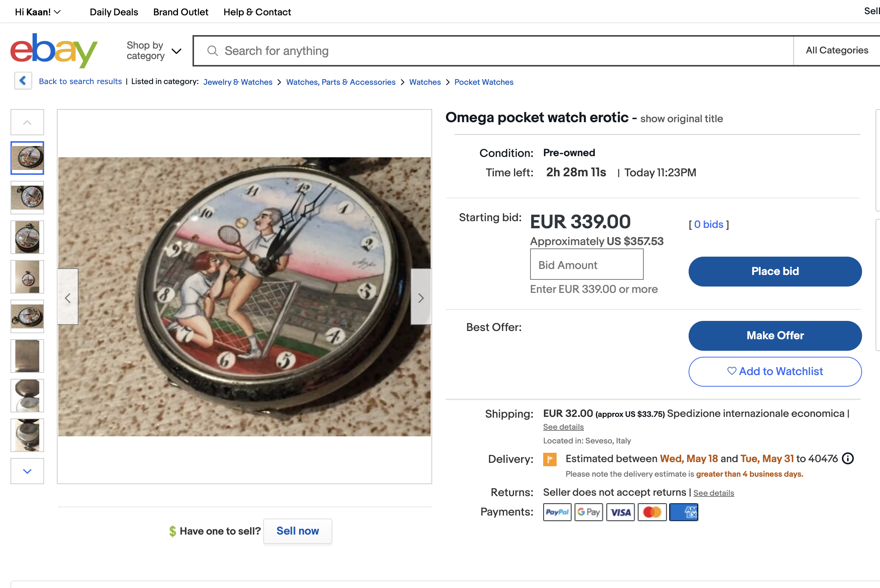Click the Bid Amount field
This screenshot has height=588, width=880.
pos(586,265)
